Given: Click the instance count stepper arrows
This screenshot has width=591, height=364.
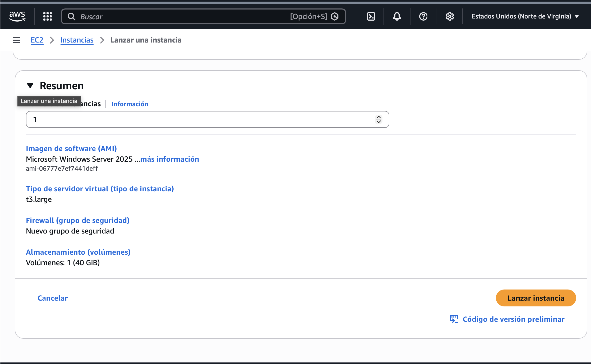Looking at the screenshot, I should pos(378,119).
